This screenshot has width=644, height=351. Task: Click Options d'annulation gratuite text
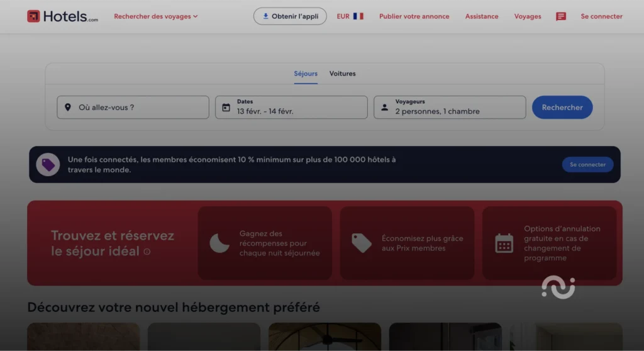tap(562, 243)
